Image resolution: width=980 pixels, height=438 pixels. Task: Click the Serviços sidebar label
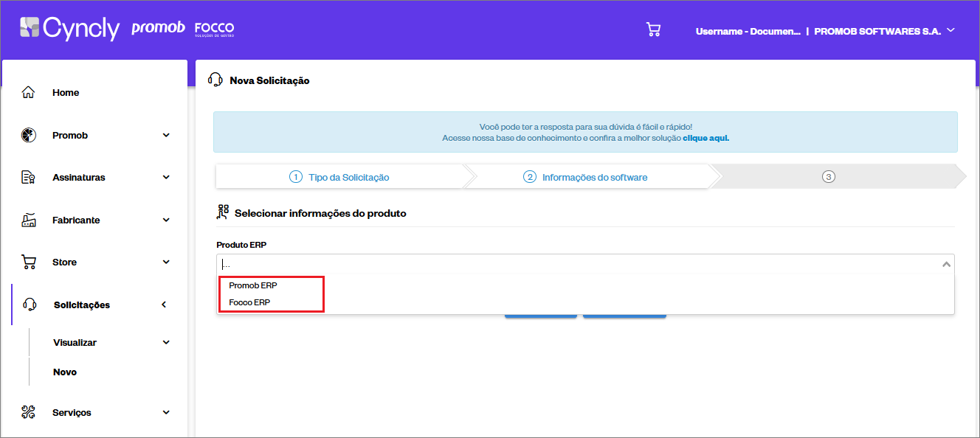click(72, 412)
